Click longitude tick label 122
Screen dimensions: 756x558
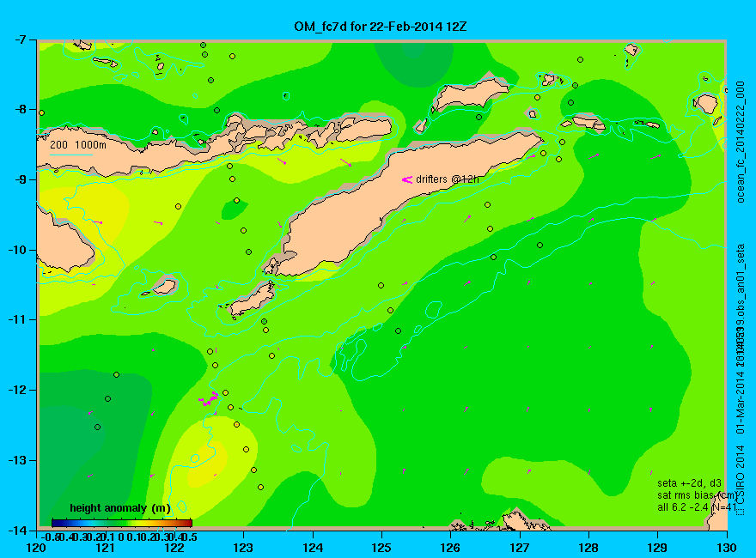(x=174, y=548)
